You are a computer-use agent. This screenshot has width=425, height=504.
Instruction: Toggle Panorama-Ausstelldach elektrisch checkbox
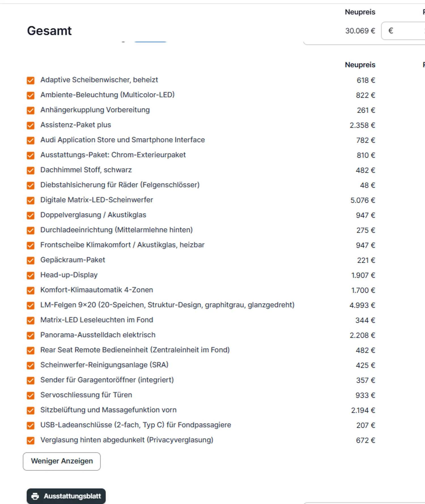click(x=31, y=336)
